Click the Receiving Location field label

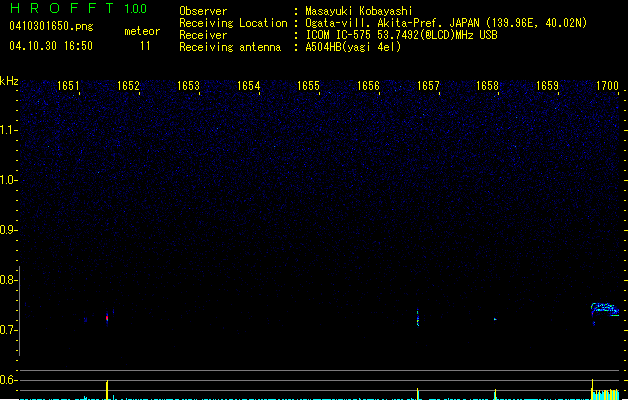click(233, 23)
